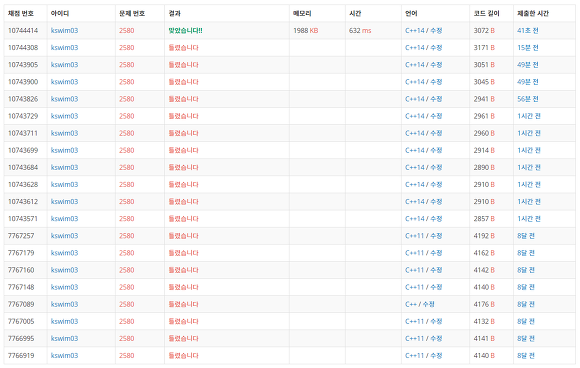The image size is (580, 368).
Task: Open problem 2580 in row 10743729
Action: (127, 116)
